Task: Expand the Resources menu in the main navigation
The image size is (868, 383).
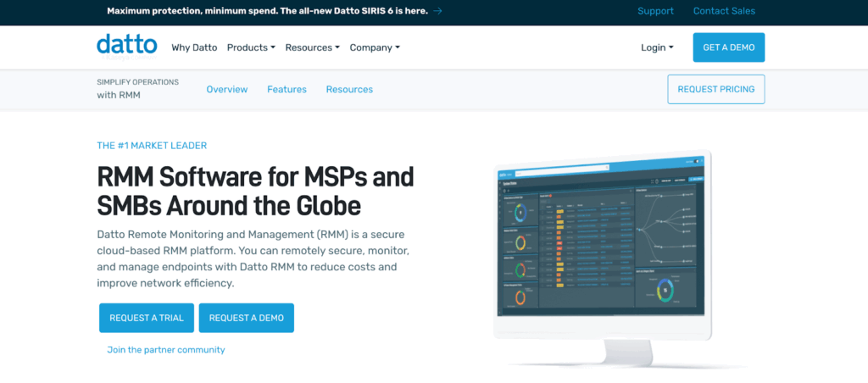Action: click(x=312, y=47)
